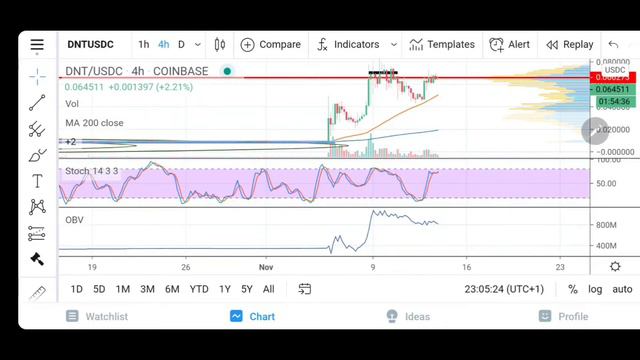Screen dimensions: 640x360
Task: Open the go-to-date calendar icon
Action: click(x=304, y=289)
